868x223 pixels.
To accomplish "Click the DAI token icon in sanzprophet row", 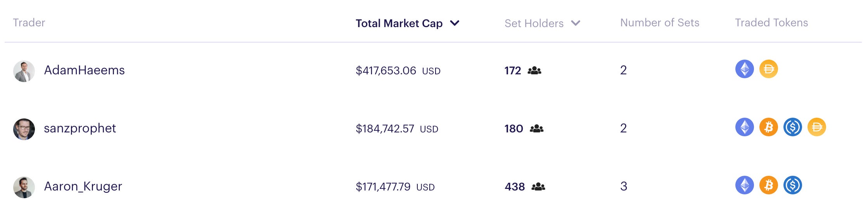I will (x=816, y=127).
